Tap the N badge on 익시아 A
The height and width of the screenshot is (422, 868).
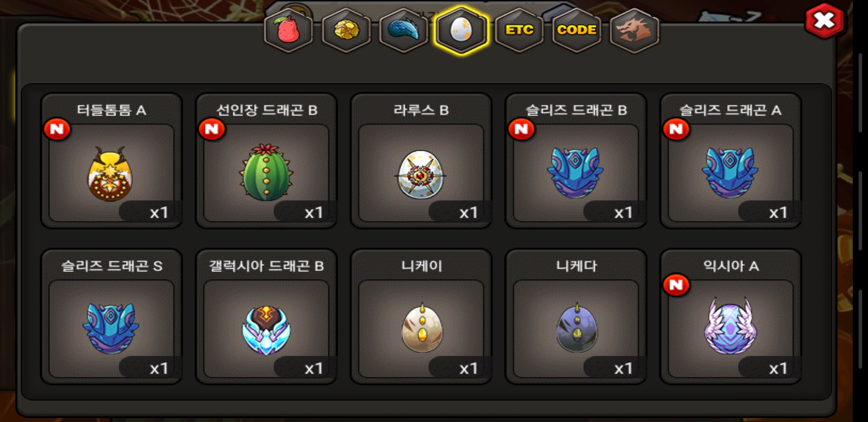pyautogui.click(x=676, y=285)
